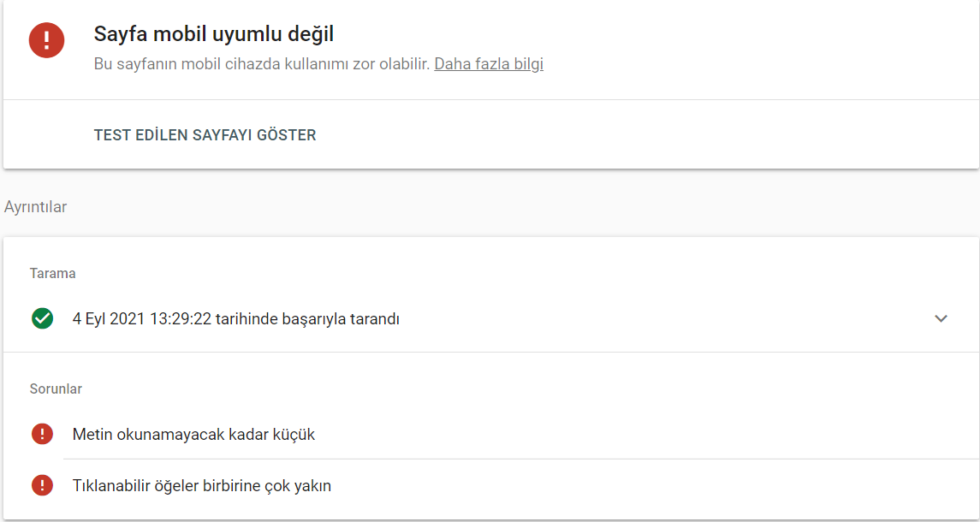Click the Sorunlar section label
980x522 pixels.
tap(56, 389)
